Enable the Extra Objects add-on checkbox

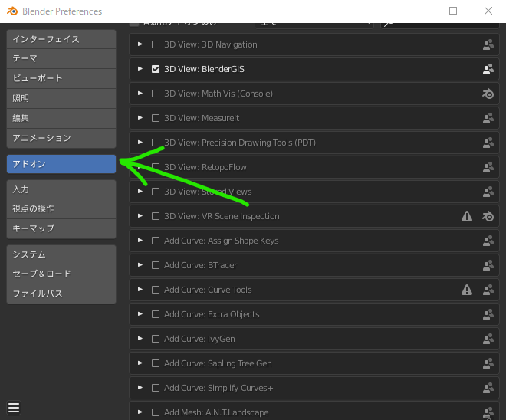pyautogui.click(x=156, y=314)
